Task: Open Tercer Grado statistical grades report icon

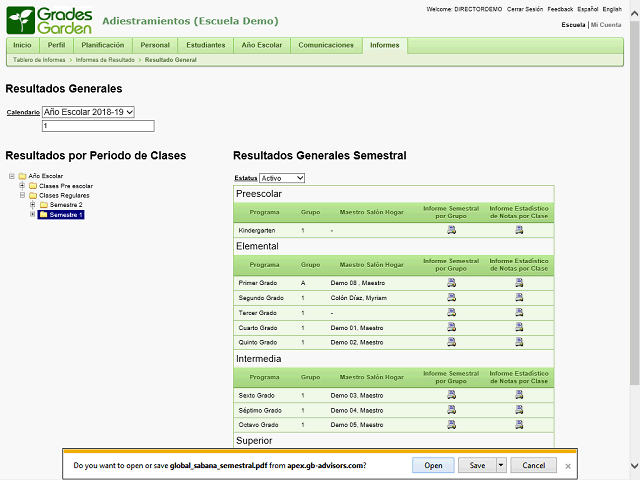Action: pos(519,312)
